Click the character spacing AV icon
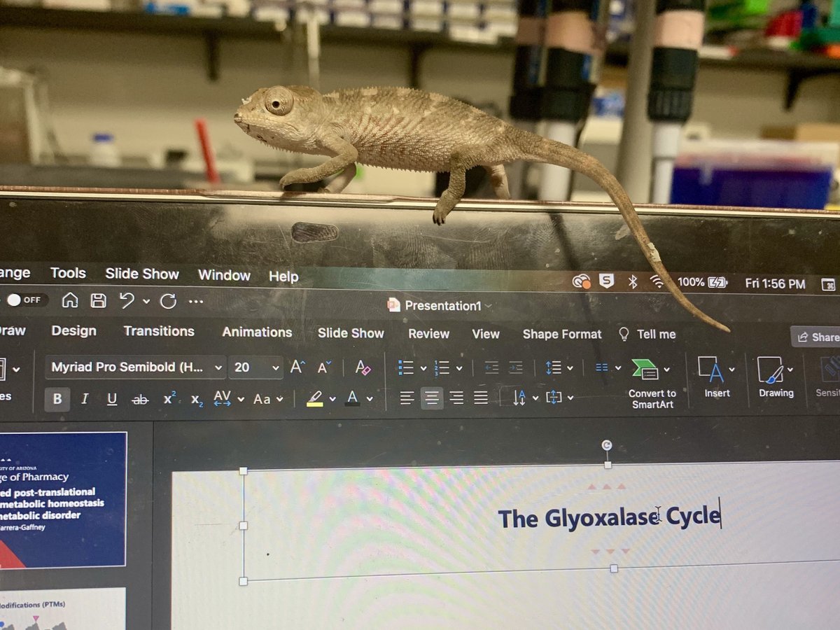 222,398
